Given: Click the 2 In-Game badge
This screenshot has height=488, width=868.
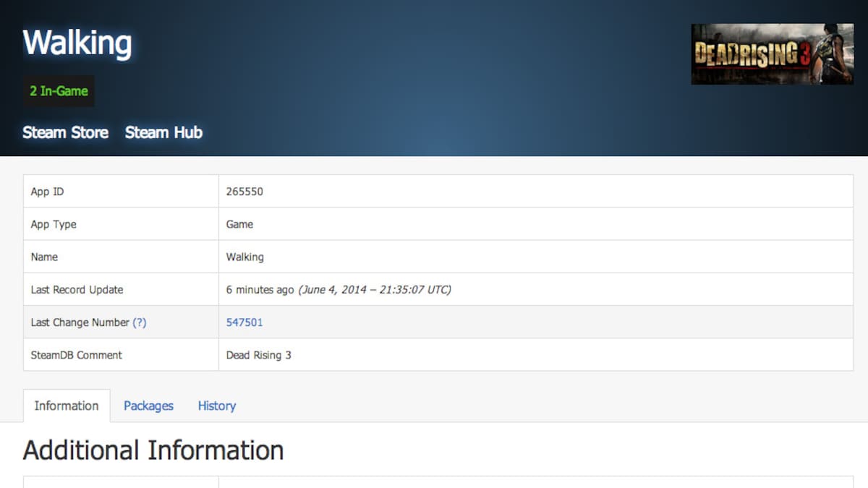Looking at the screenshot, I should point(59,91).
